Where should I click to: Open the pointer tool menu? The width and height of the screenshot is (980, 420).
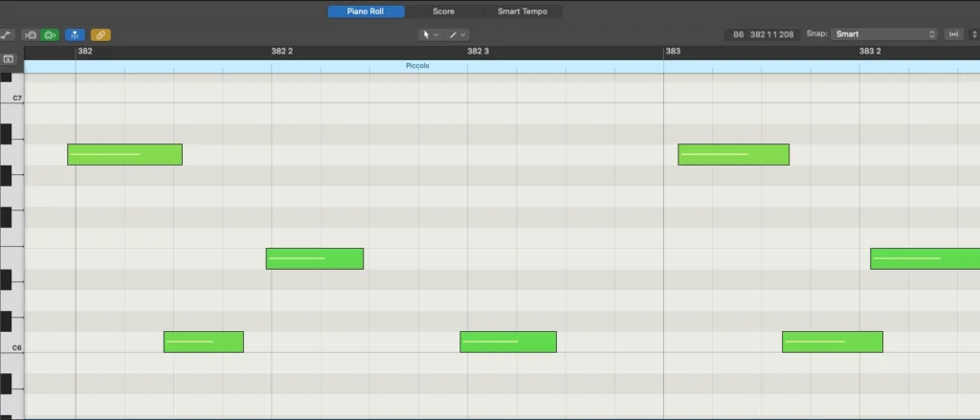430,35
